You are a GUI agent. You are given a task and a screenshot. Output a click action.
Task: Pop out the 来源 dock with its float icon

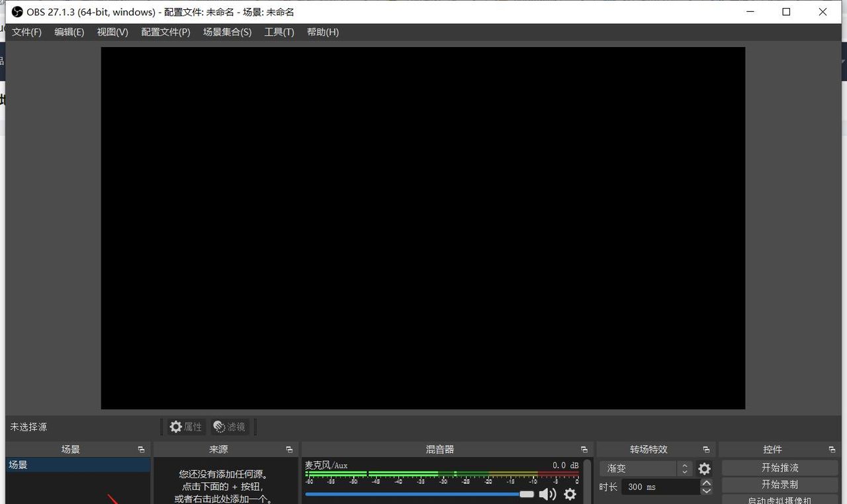(x=289, y=450)
